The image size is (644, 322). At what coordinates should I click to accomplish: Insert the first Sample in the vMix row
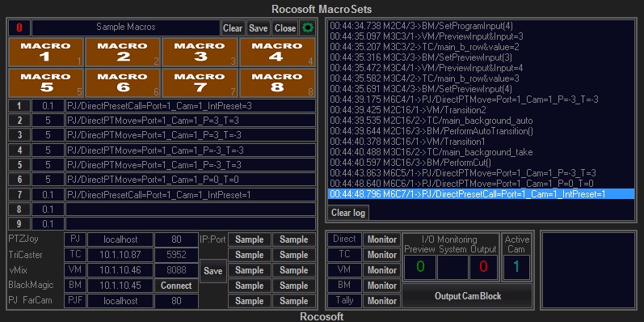click(250, 270)
